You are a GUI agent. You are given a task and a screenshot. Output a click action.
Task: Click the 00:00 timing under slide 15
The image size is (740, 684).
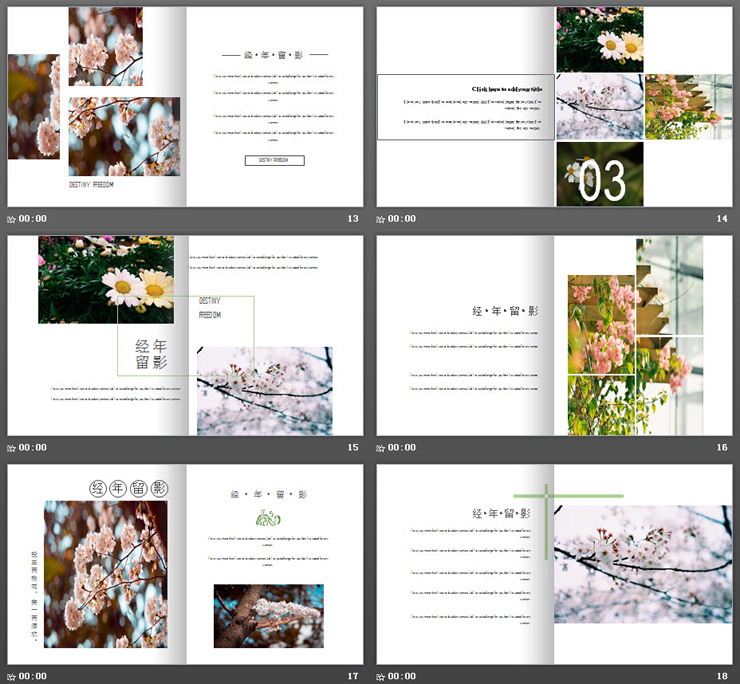(33, 447)
